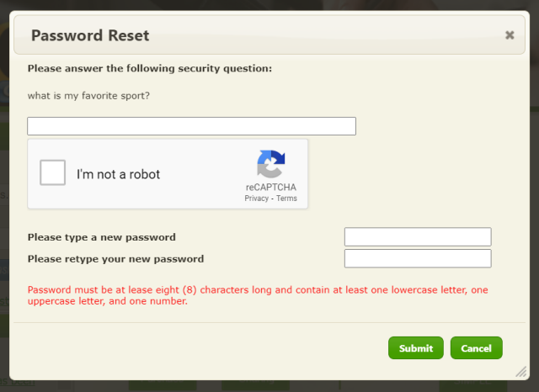Open the reCAPTCHA Terms link
This screenshot has height=392, width=539.
[x=286, y=199]
